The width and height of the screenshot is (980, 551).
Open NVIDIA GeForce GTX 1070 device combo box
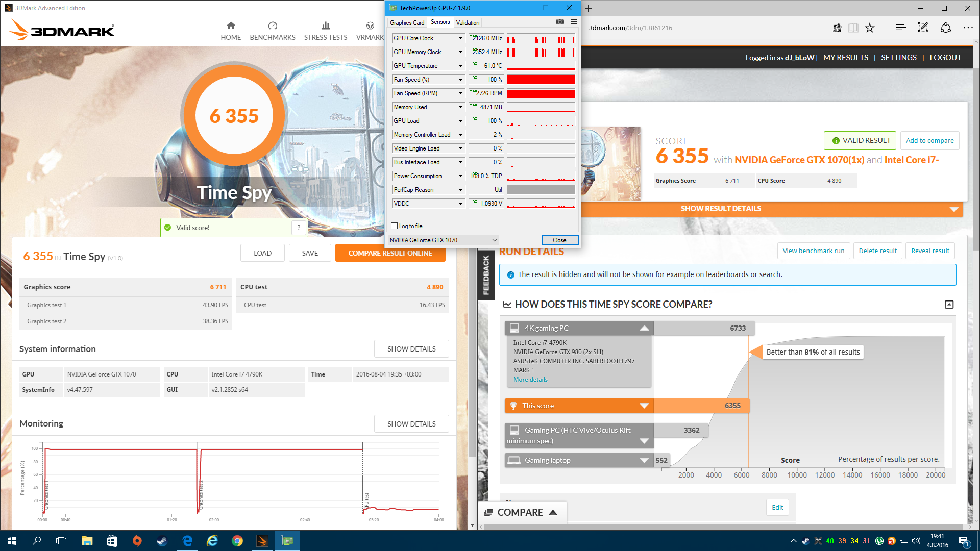443,240
